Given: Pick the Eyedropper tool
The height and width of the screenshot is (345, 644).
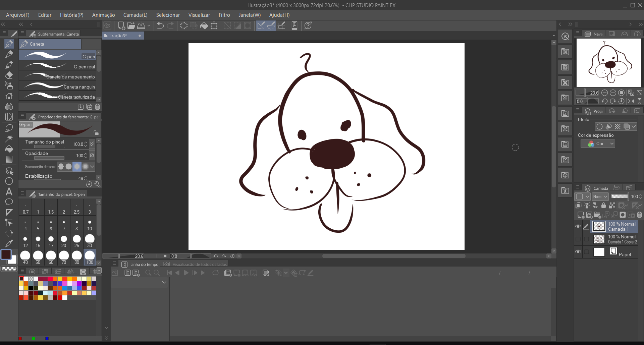Looking at the screenshot, I should [9, 243].
